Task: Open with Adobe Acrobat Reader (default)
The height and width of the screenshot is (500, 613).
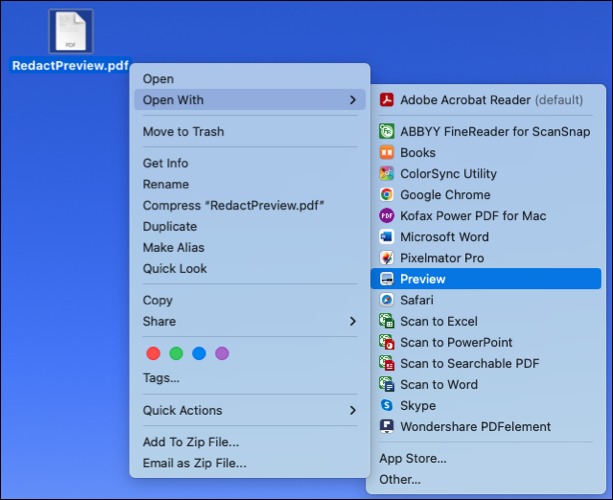Action: pos(486,100)
